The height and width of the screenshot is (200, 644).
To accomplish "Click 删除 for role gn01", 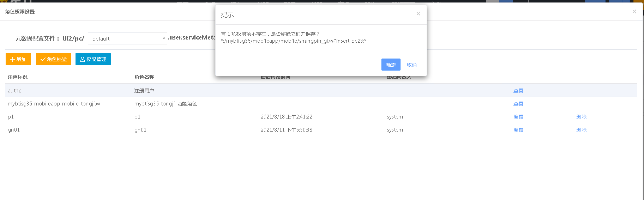I will (x=581, y=130).
